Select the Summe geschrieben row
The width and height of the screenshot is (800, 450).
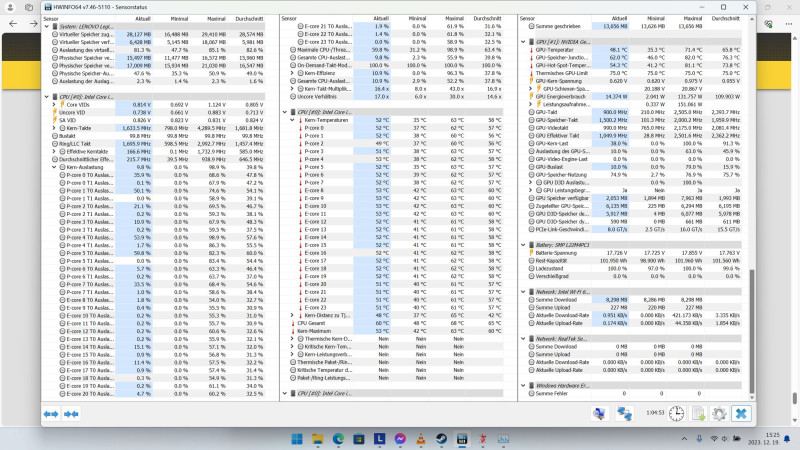pos(633,26)
